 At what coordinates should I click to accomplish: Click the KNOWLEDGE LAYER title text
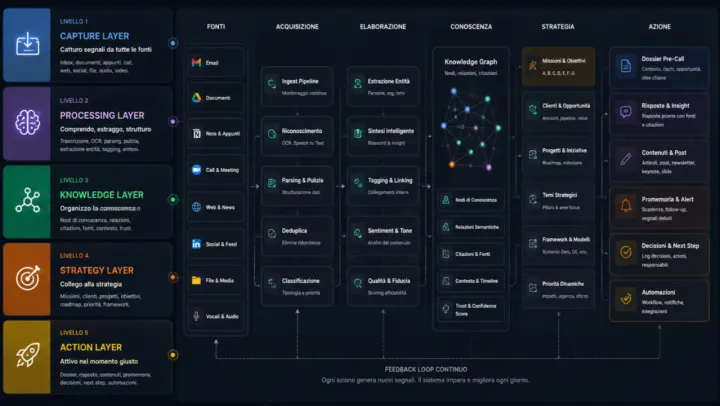[x=101, y=195]
